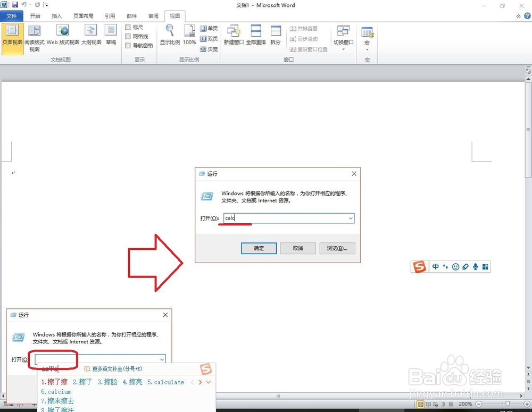Open the Insert (插入) tab
Screen dimensions: 532x412
click(57, 16)
